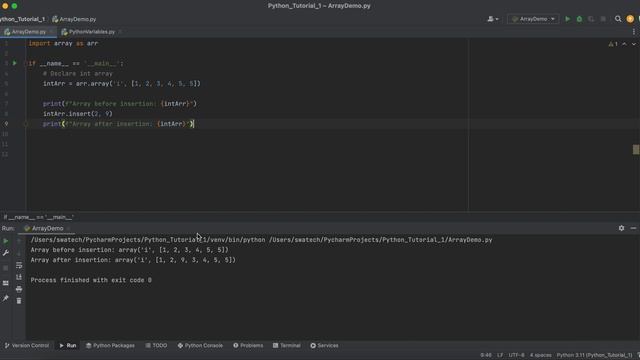Open the Services tool window
Image resolution: width=640 pixels, height=360 pixels.
tap(324, 345)
